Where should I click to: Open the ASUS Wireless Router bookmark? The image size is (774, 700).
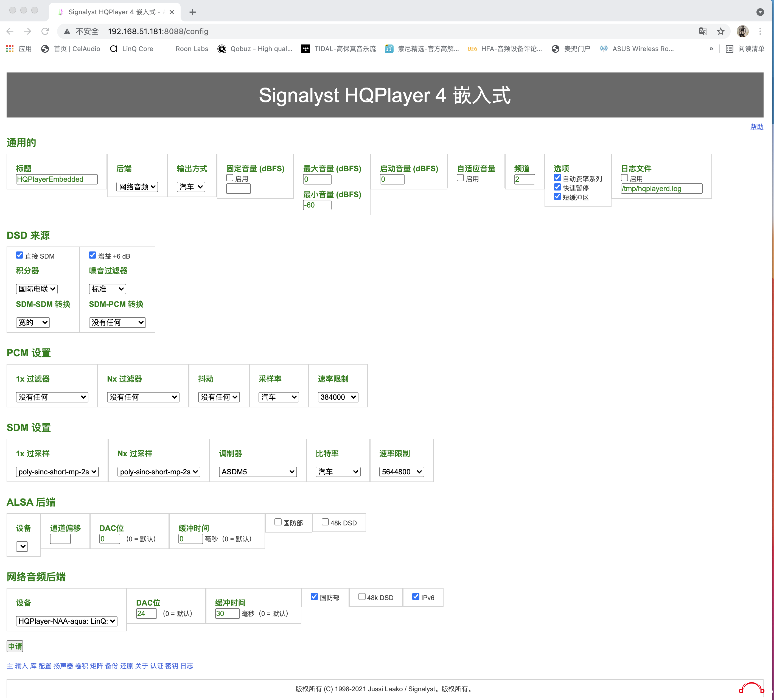(x=637, y=49)
